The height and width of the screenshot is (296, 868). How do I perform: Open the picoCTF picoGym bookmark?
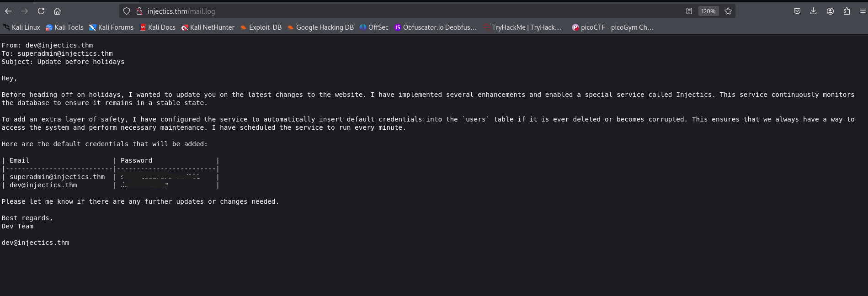(x=612, y=27)
